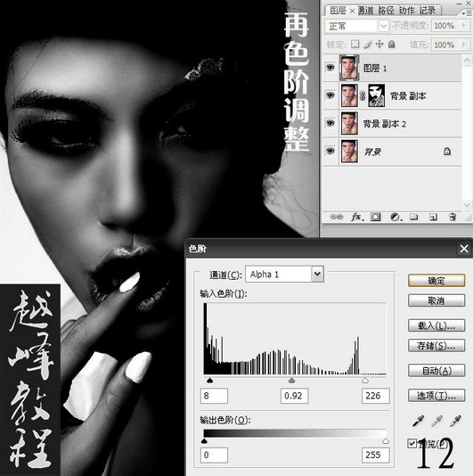The image size is (473, 476).
Task: Click the create new layer icon
Action: tap(433, 217)
